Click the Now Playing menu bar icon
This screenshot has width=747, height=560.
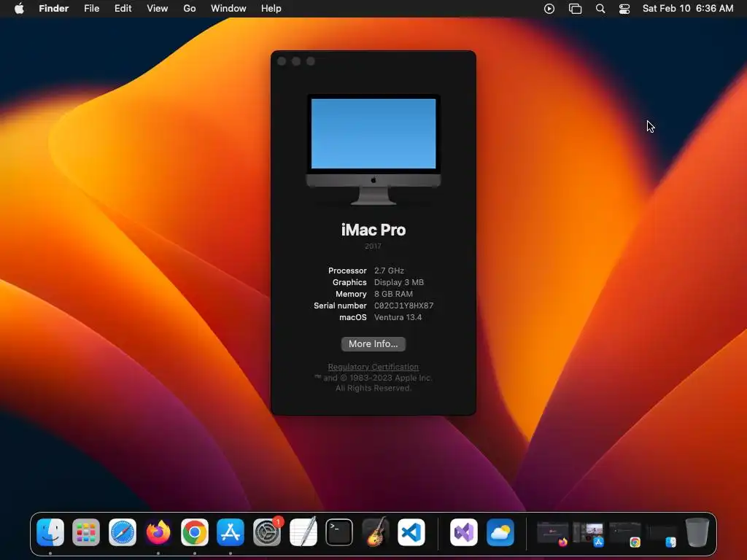tap(549, 9)
